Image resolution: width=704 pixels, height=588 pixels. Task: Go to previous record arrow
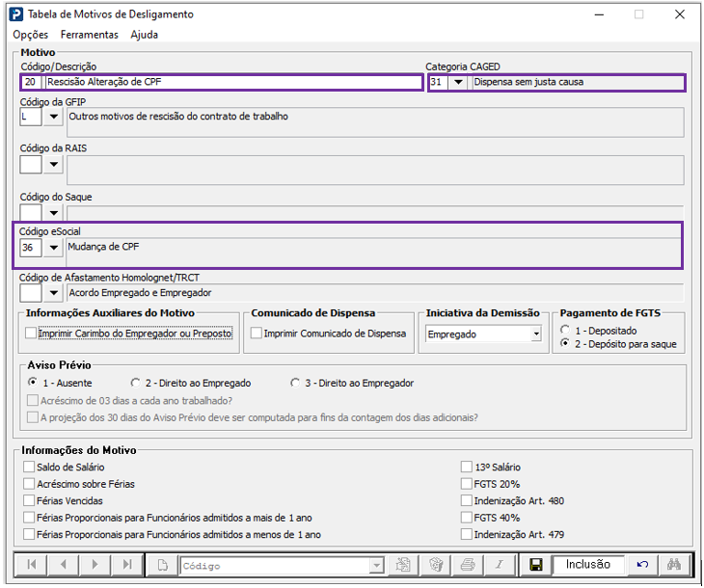tap(63, 564)
